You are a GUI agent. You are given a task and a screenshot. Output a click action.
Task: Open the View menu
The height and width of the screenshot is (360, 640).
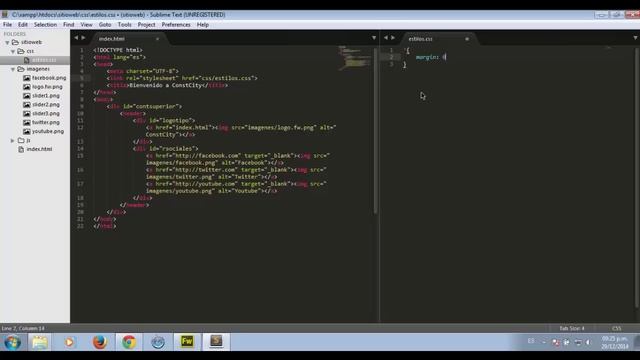[x=87, y=24]
